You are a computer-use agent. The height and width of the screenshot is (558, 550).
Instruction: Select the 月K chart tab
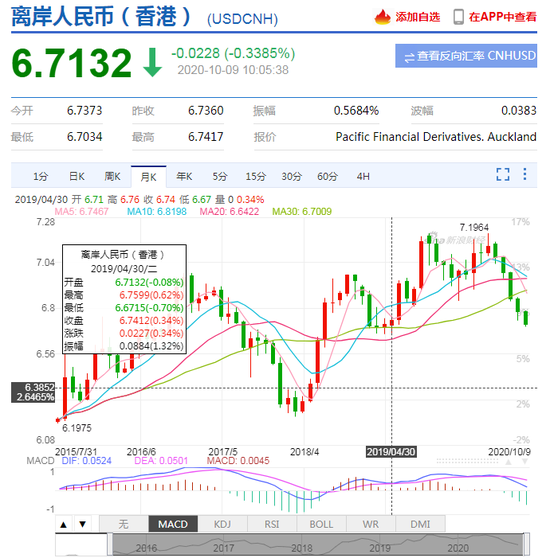148,177
